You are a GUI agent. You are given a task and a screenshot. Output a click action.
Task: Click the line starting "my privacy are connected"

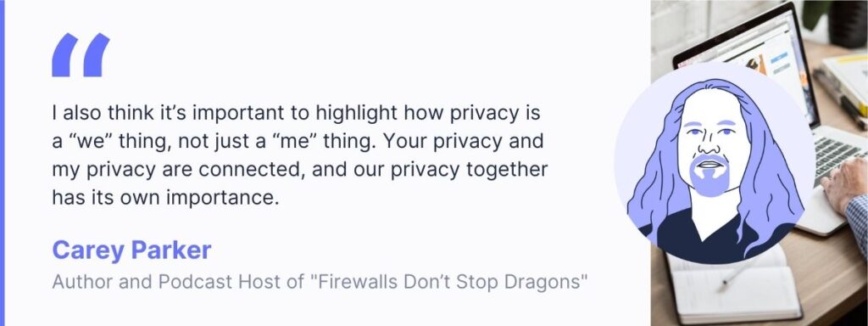click(299, 170)
